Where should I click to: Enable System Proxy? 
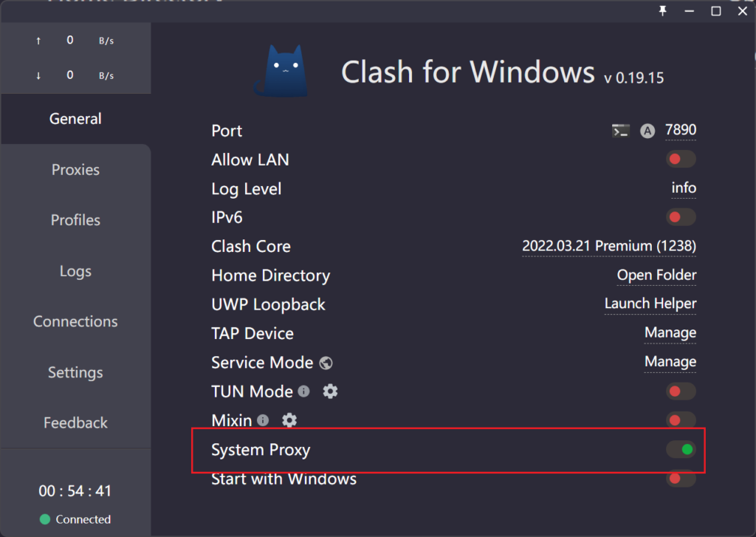pos(680,449)
